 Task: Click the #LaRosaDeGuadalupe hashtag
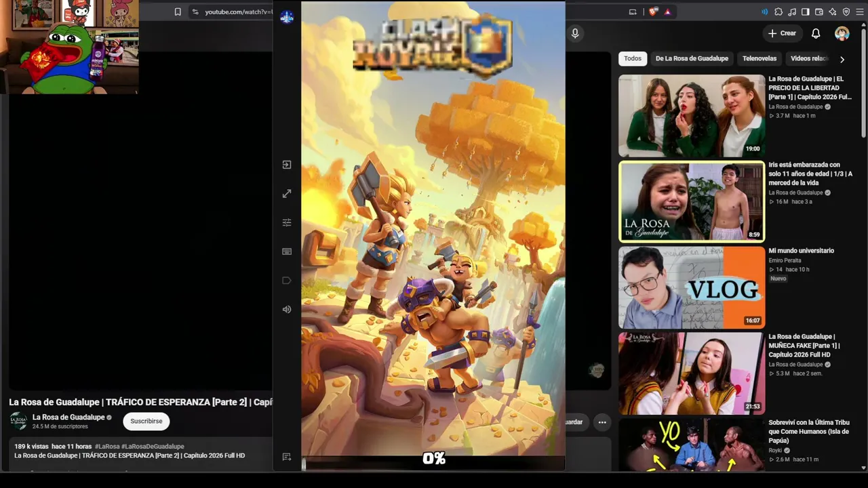tap(153, 447)
